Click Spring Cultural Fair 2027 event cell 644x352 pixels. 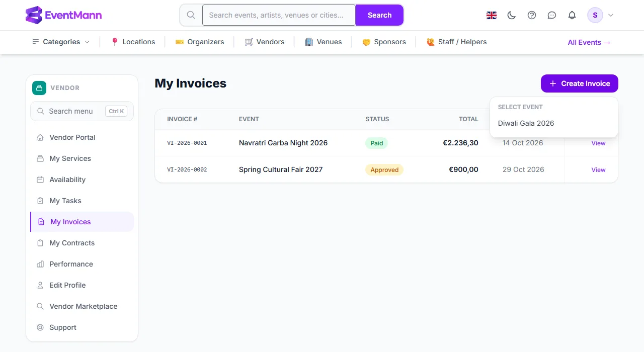click(x=281, y=169)
